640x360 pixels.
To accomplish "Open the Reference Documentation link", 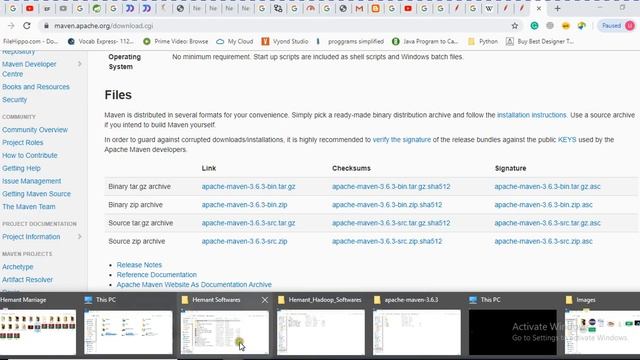I will [156, 275].
